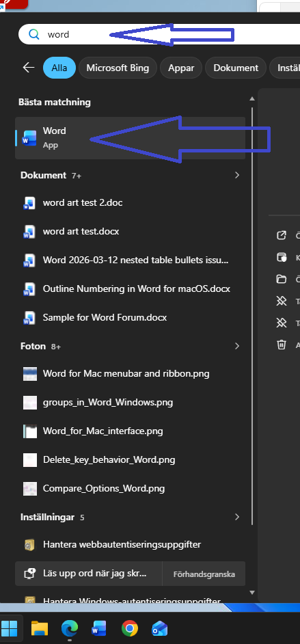Launch Google Chrome from the taskbar
This screenshot has height=644, width=300.
pyautogui.click(x=130, y=629)
